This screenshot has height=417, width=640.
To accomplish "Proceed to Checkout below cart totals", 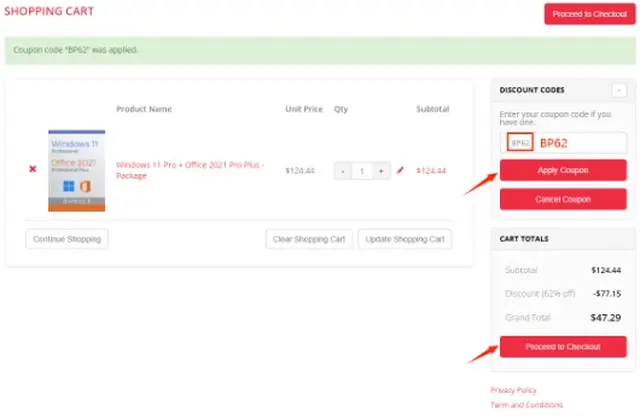I will pyautogui.click(x=563, y=347).
